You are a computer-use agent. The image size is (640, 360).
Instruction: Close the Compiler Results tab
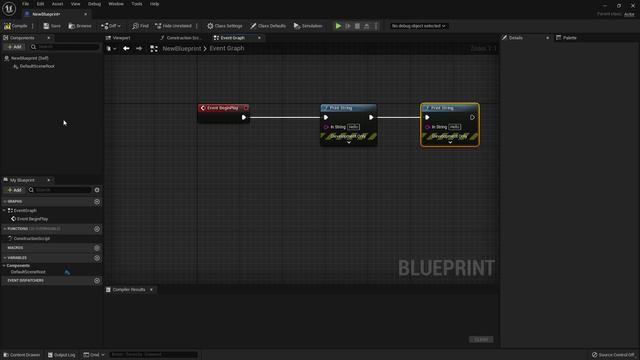[x=151, y=290]
